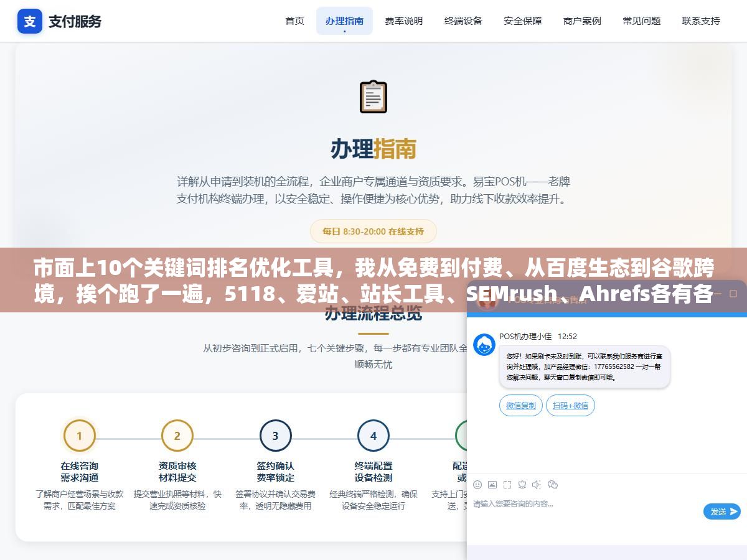Click description 签署协议并确认交易费率

[x=275, y=500]
